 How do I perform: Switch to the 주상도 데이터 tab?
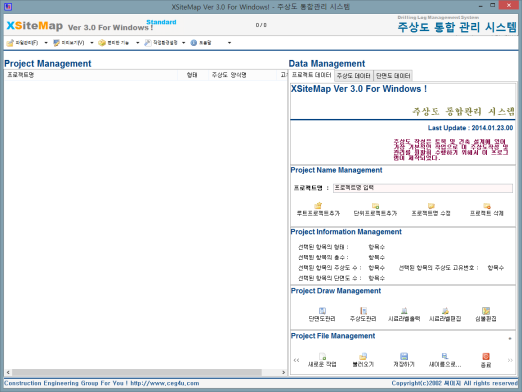(353, 76)
